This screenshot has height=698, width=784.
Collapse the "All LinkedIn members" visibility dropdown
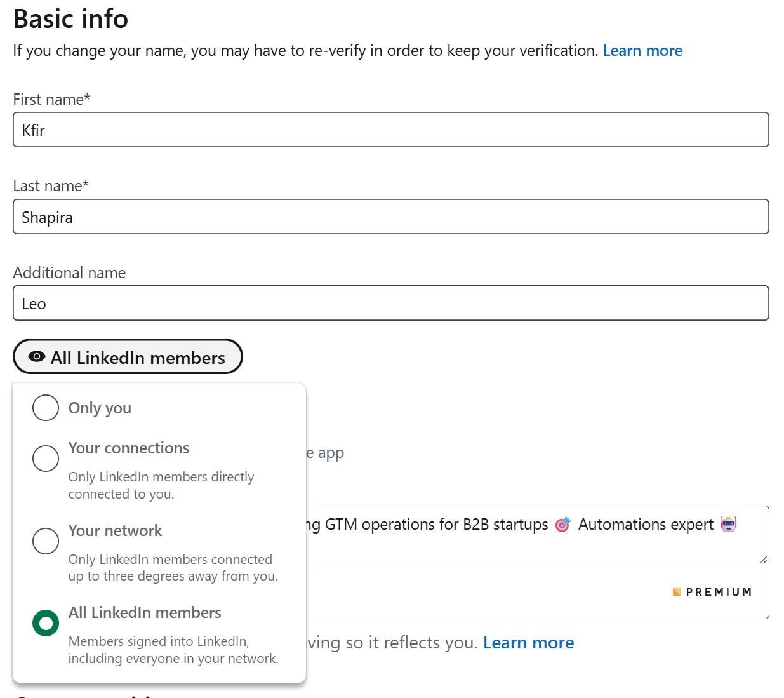coord(128,357)
